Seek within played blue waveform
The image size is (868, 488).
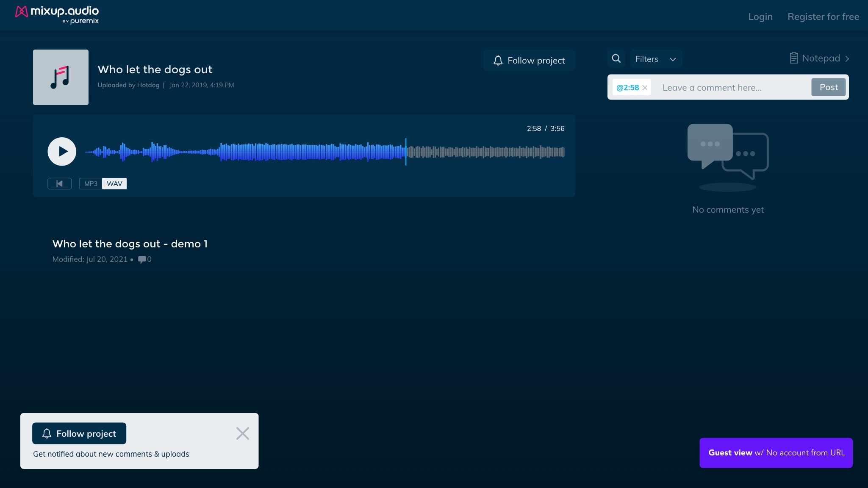coord(245,152)
